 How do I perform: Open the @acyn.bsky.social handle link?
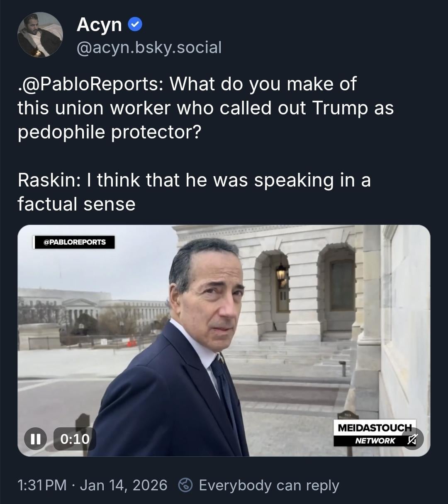point(149,48)
